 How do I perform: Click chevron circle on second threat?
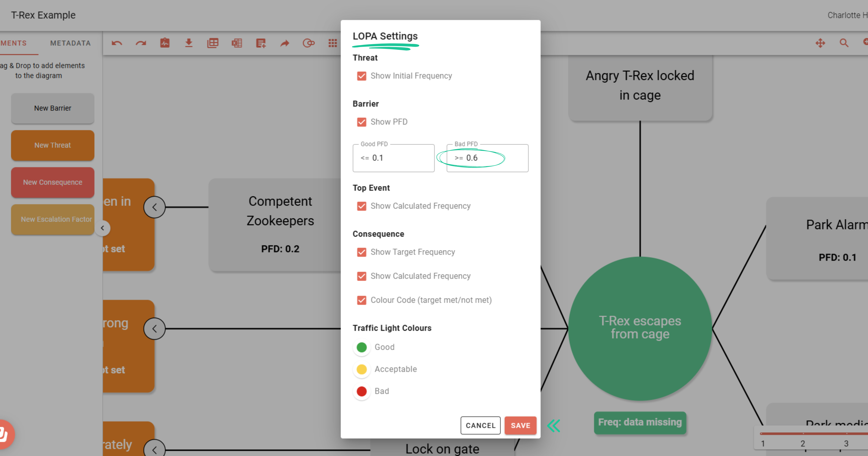154,329
